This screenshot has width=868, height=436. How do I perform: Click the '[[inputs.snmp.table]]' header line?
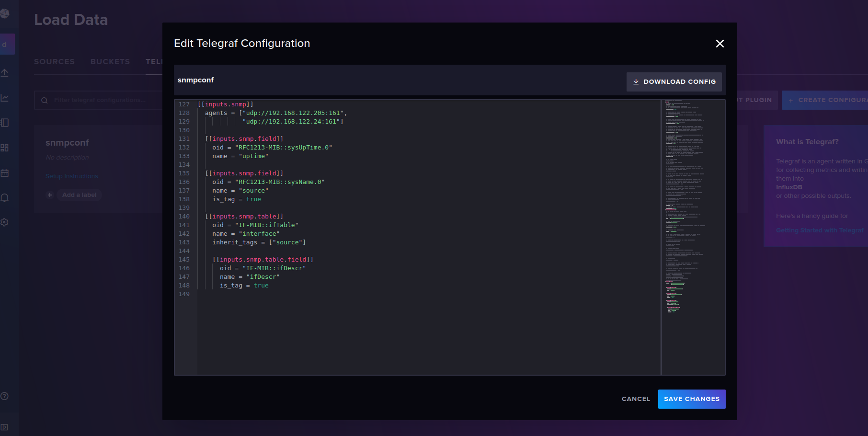244,217
